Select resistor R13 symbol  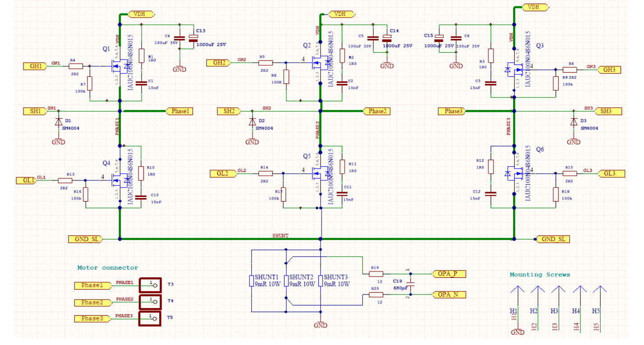65,180
